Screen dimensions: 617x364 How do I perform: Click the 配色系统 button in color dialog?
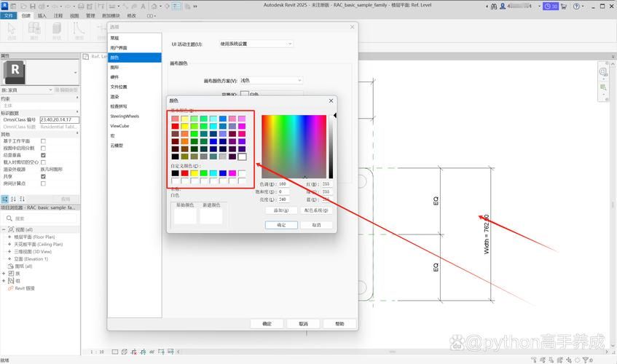(x=316, y=210)
